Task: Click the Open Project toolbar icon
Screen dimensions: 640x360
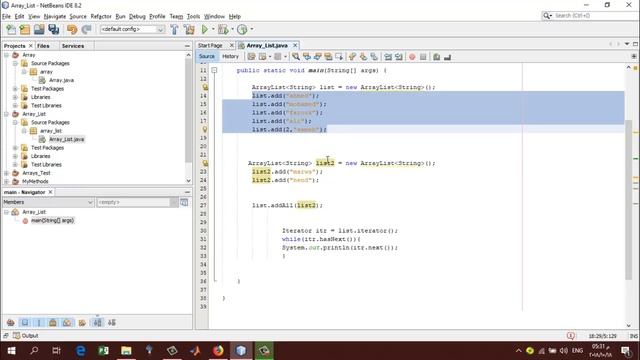Action: (x=39, y=29)
